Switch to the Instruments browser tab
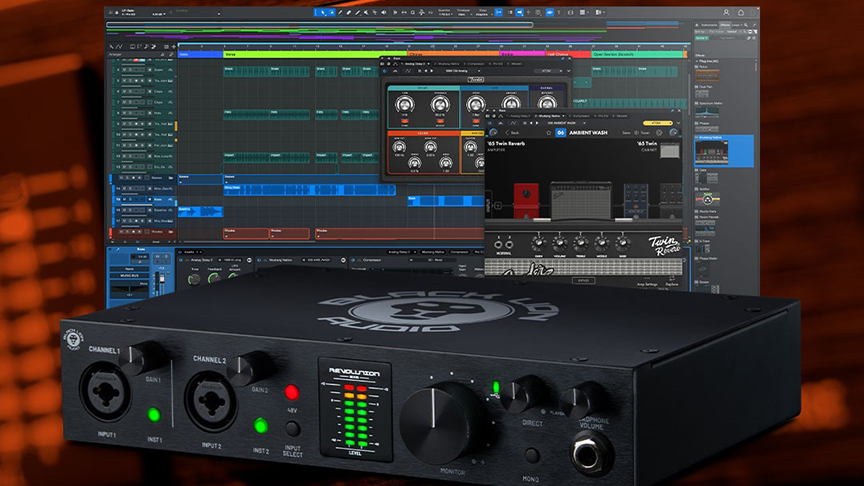864x486 pixels. pos(708,25)
